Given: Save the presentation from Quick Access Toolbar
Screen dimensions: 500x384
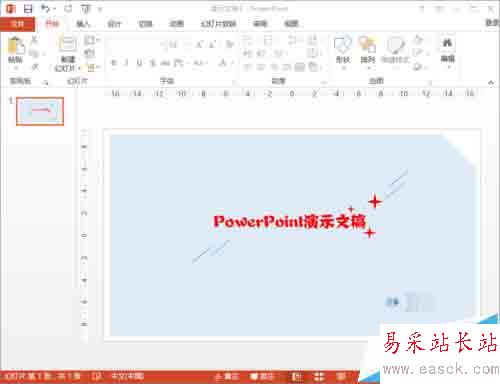Looking at the screenshot, I should click(28, 9).
